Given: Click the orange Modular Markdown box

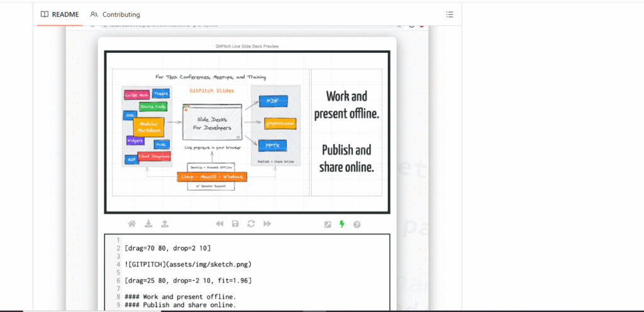Looking at the screenshot, I should pyautogui.click(x=148, y=127).
